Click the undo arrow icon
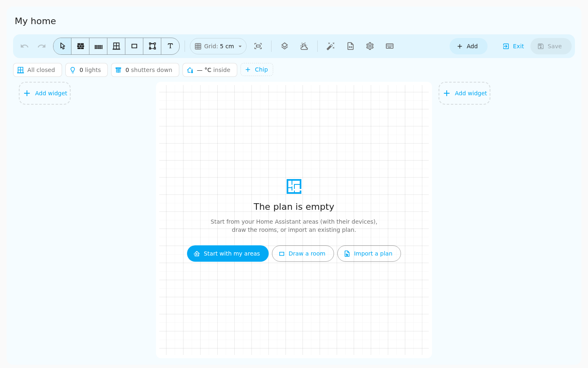This screenshot has height=368, width=588. [x=24, y=46]
